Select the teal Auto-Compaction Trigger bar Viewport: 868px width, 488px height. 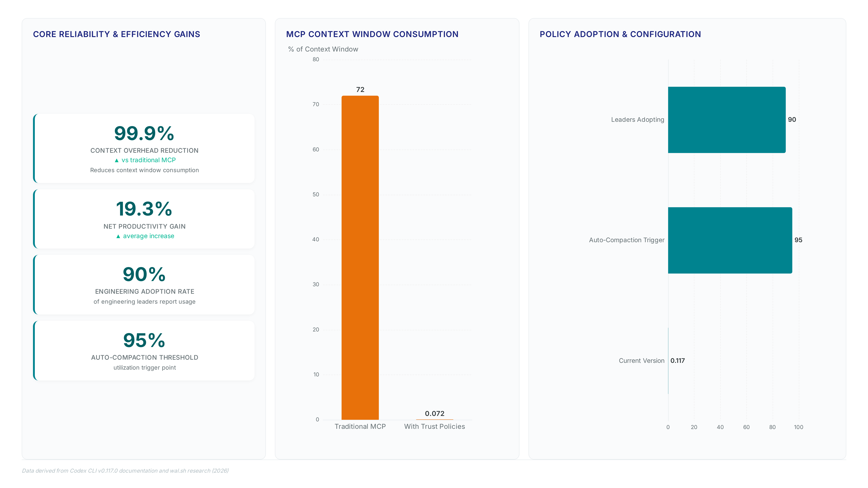730,240
